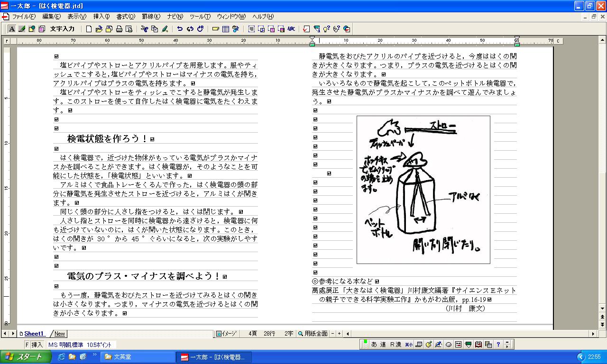Click the left ruler indent marker
607x364 pixels.
(x=312, y=41)
